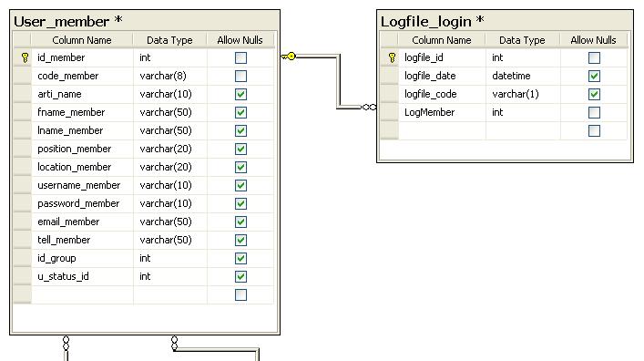Toggle Allow Nulls for id_member
This screenshot has height=361, width=644.
240,58
